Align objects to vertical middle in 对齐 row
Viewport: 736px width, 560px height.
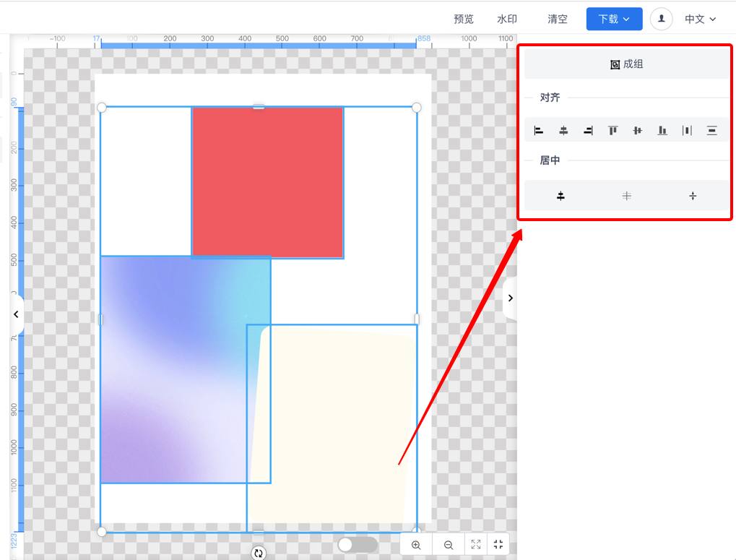point(638,131)
